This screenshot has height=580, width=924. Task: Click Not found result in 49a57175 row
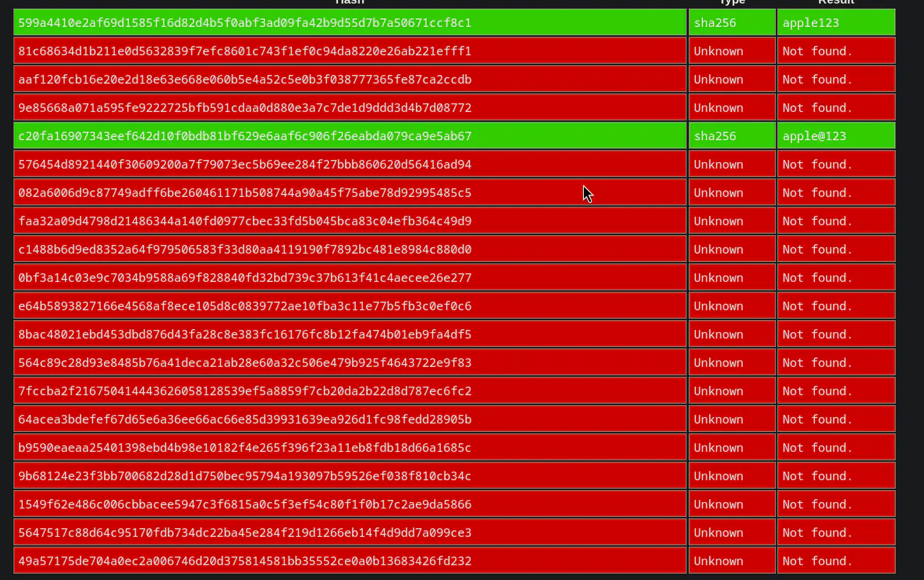click(836, 560)
